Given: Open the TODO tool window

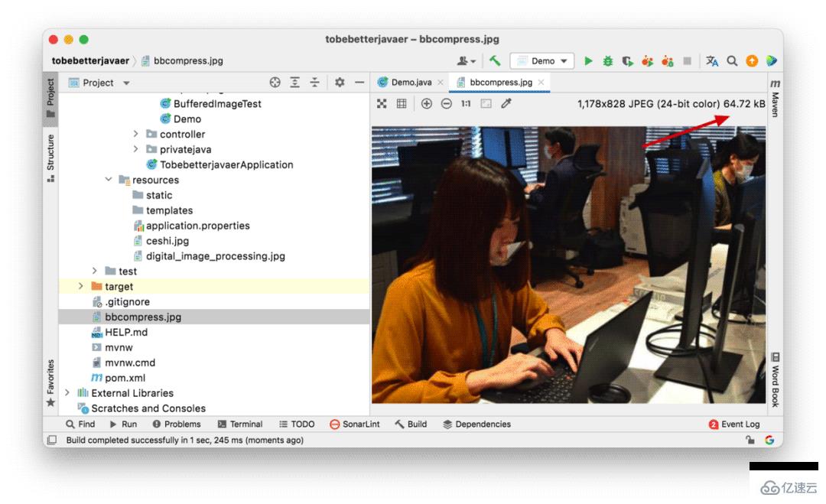Looking at the screenshot, I should (297, 424).
